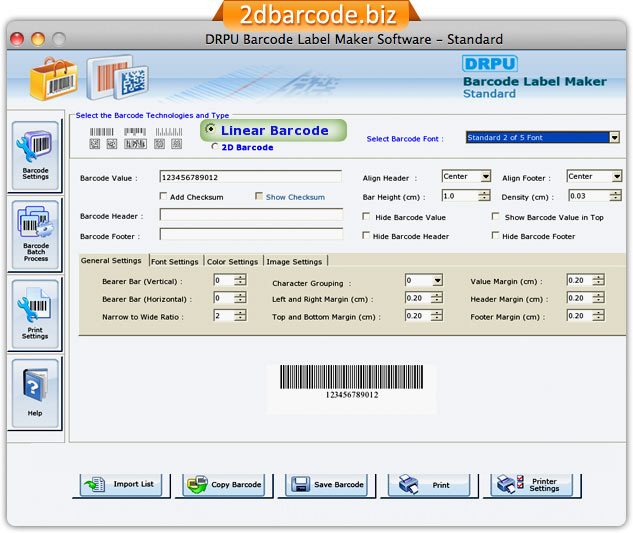The image size is (633, 533).
Task: Click the Import List icon button
Action: (x=121, y=485)
